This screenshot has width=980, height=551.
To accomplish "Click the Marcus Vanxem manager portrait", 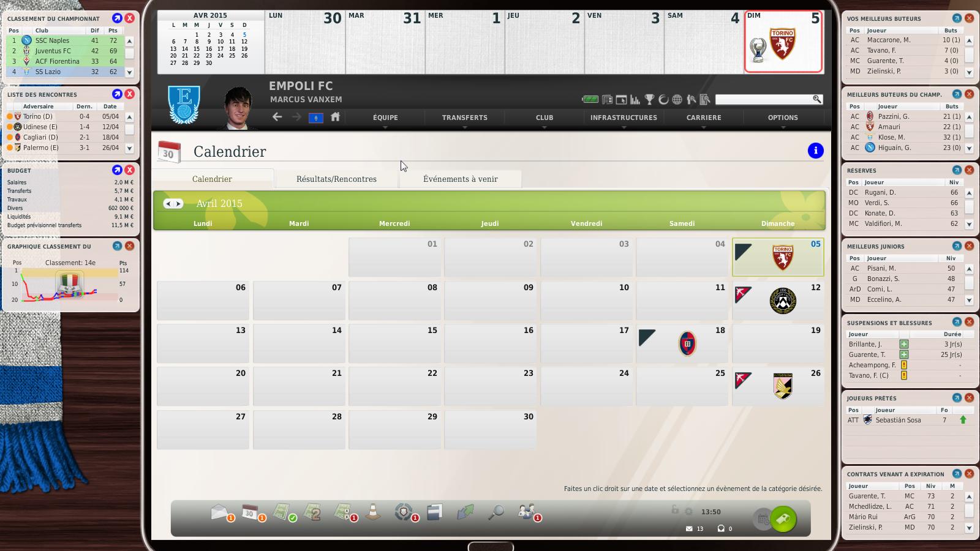I will [x=238, y=108].
